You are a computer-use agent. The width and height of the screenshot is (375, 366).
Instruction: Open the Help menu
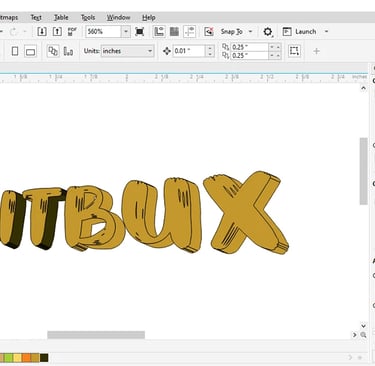pos(149,18)
